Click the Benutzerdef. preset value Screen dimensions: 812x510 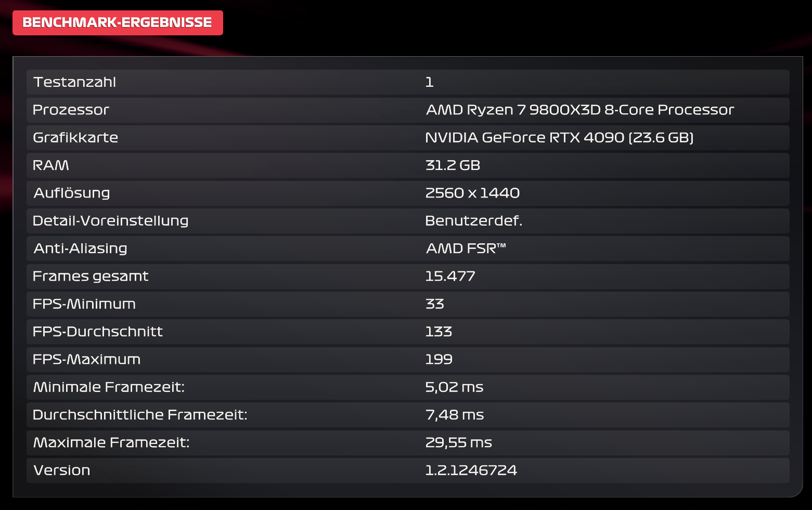(473, 221)
